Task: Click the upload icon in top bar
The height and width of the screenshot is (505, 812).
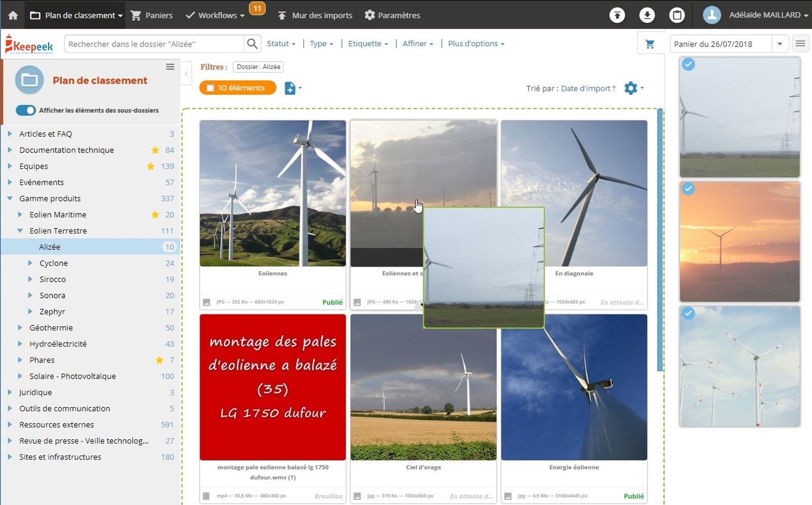Action: 617,15
